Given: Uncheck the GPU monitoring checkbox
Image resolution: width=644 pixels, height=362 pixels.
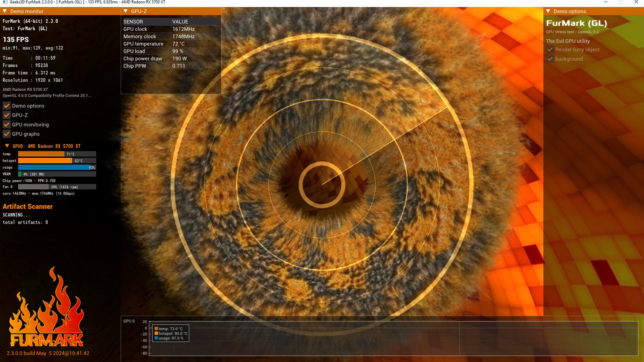Looking at the screenshot, I should 7,125.
